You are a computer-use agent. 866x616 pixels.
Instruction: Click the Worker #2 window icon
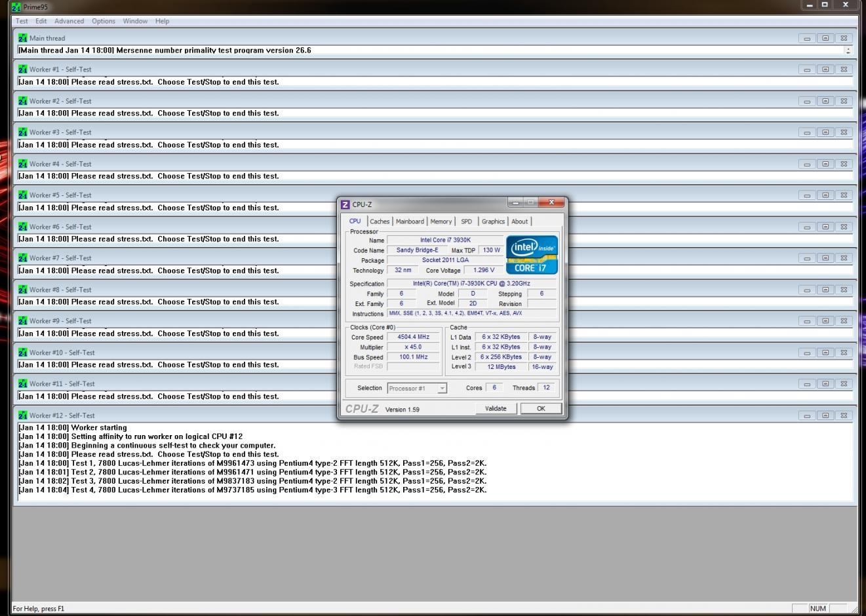tap(23, 101)
